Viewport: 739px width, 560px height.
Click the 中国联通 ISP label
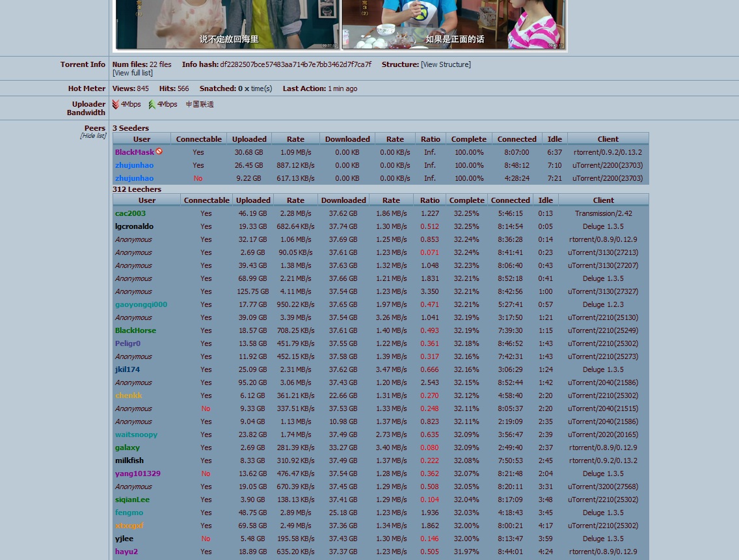(x=199, y=104)
